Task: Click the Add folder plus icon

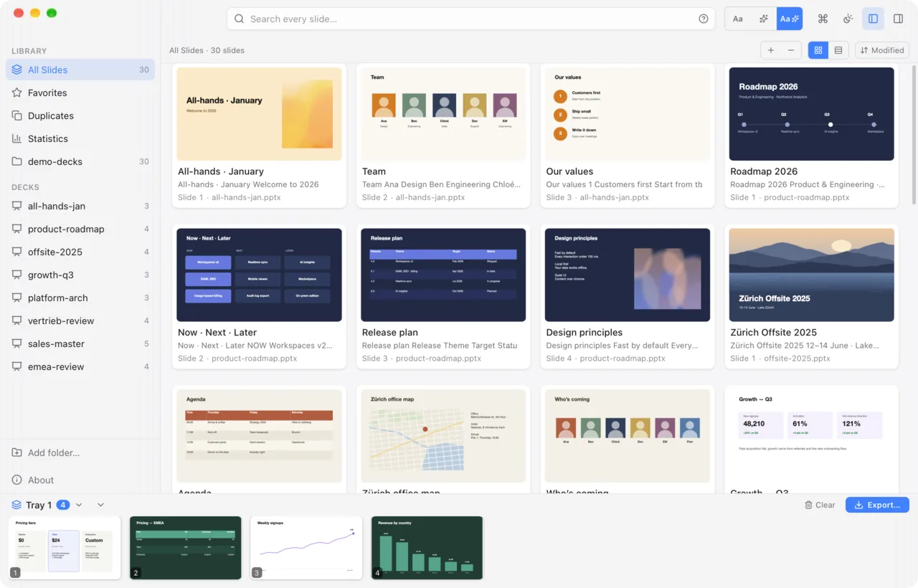Action: coord(16,452)
